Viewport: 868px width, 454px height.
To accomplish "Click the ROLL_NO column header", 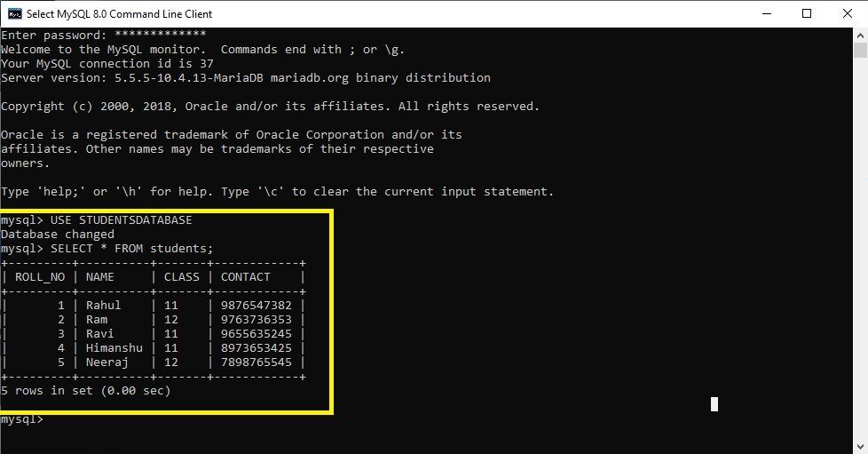I will 40,277.
